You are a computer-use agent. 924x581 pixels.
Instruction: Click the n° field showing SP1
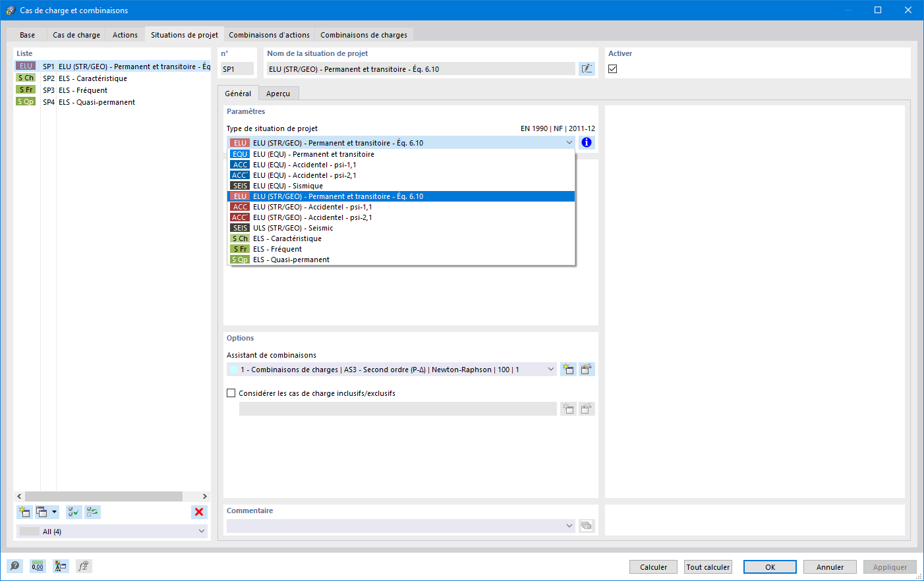[237, 69]
